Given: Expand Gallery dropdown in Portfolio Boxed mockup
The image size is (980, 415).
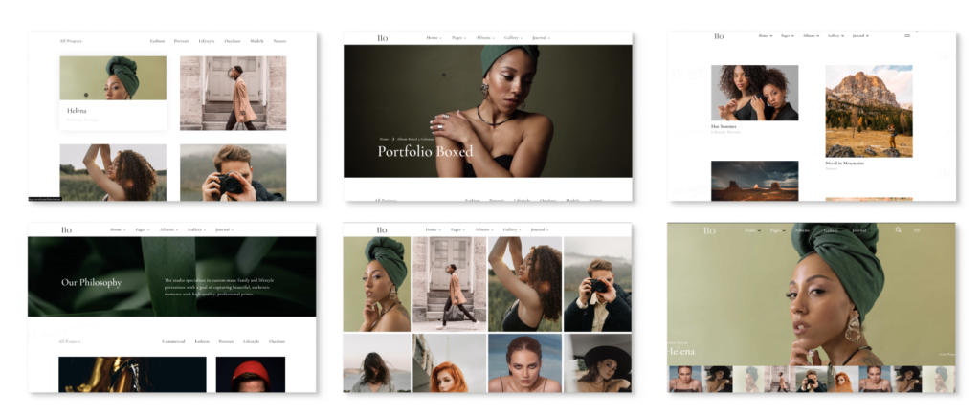Looking at the screenshot, I should [x=513, y=38].
